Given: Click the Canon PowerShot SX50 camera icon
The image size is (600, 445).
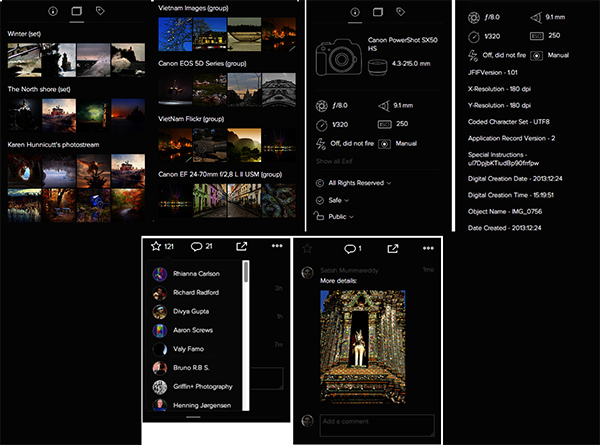Looking at the screenshot, I should 339,57.
